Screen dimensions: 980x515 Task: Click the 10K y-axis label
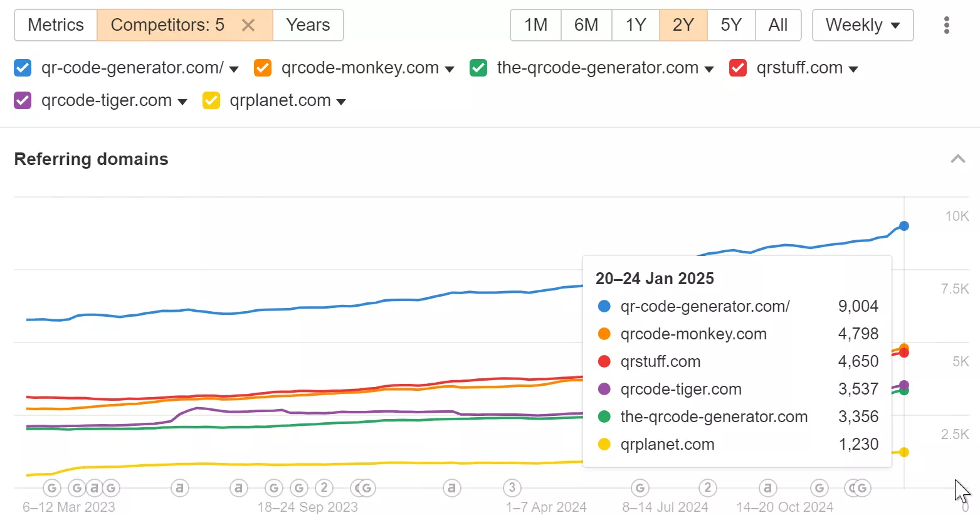coord(957,216)
